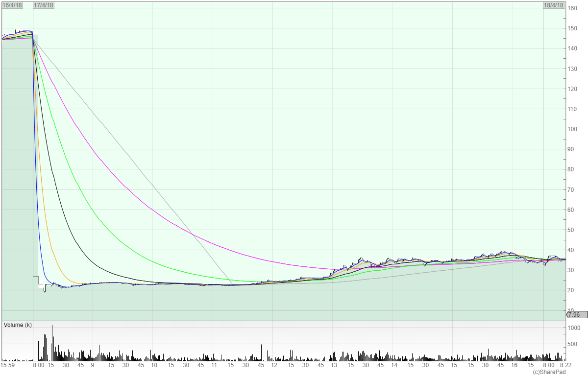Image resolution: width=588 pixels, height=376 pixels.
Task: Click the 100 price axis label
Action: click(x=572, y=129)
